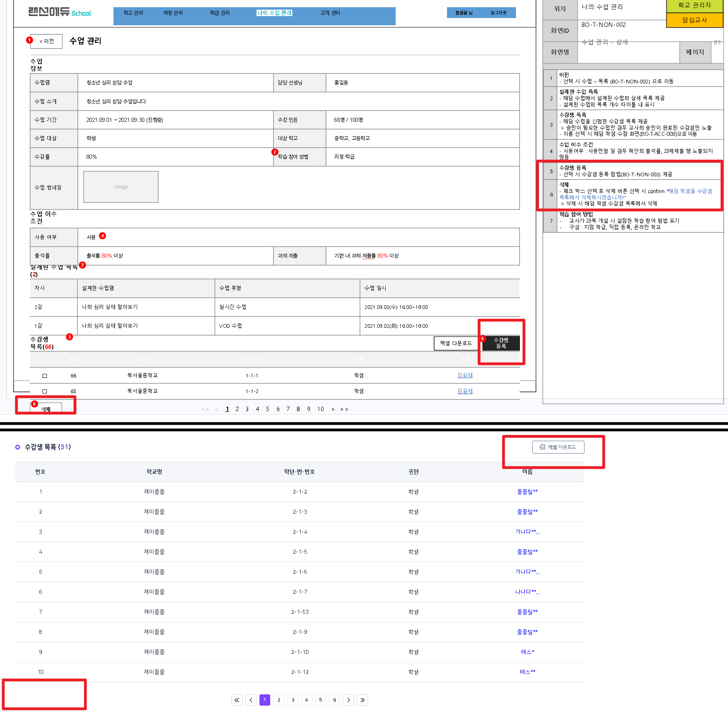
Task: Click the 학년-반-번호 column header in lower table
Action: coord(299,472)
